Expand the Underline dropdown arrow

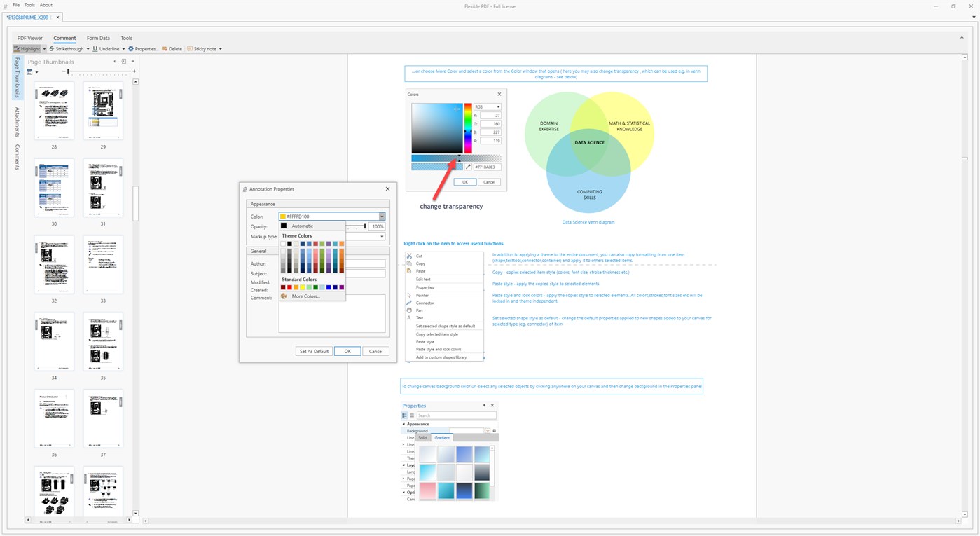click(123, 49)
